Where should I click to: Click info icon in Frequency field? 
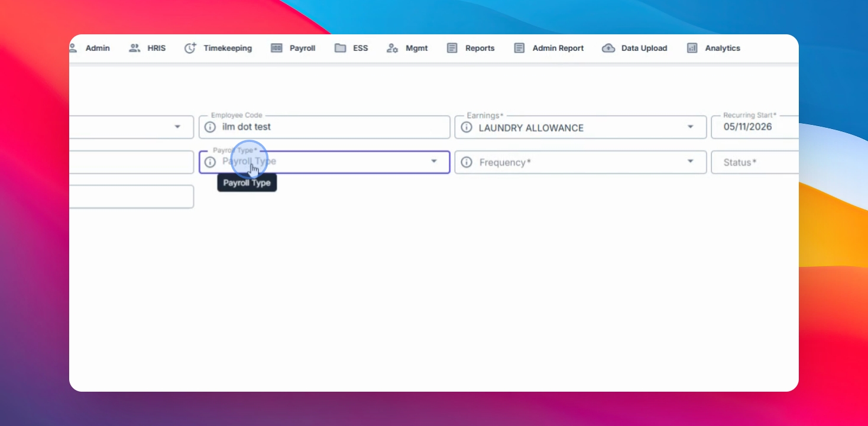tap(467, 162)
